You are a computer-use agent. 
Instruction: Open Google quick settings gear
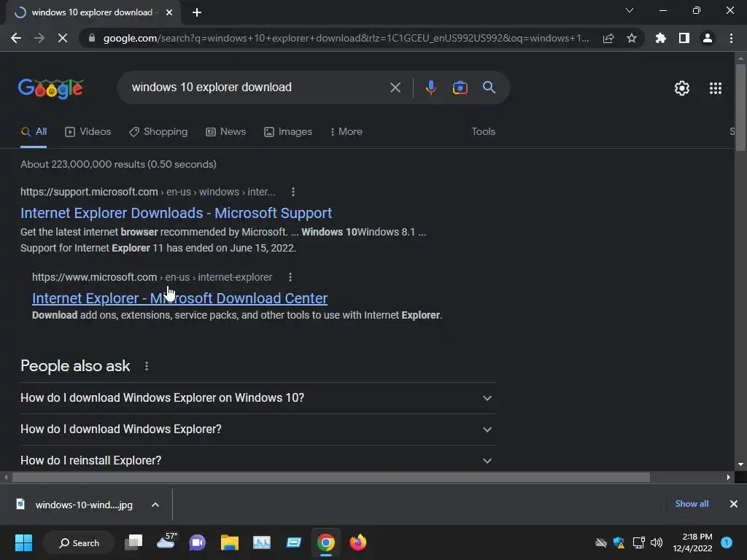682,88
